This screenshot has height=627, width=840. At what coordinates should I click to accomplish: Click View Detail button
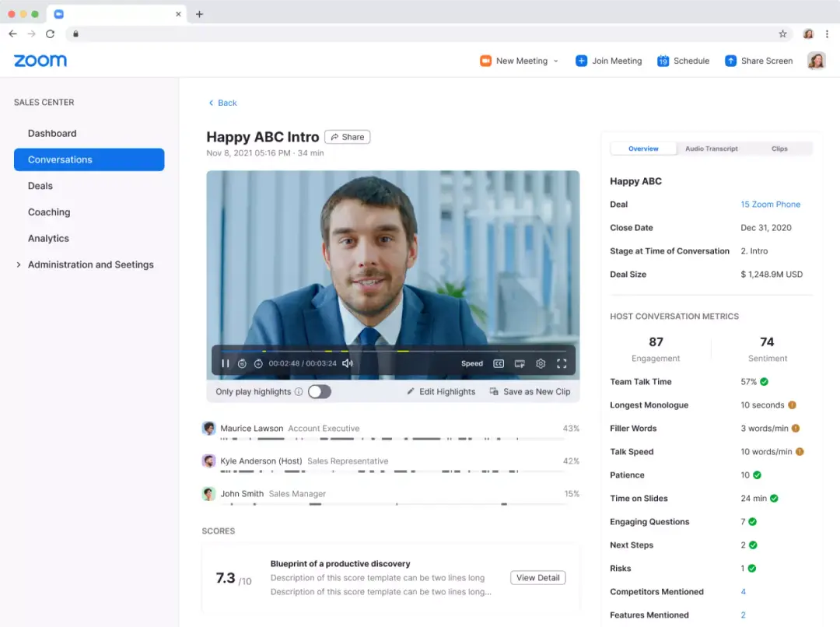(538, 578)
